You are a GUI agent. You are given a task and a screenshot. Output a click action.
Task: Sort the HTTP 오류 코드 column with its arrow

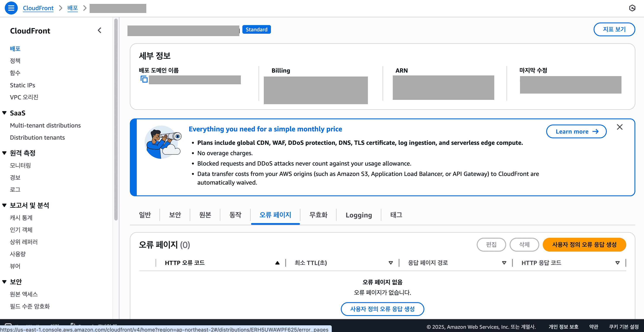(277, 263)
